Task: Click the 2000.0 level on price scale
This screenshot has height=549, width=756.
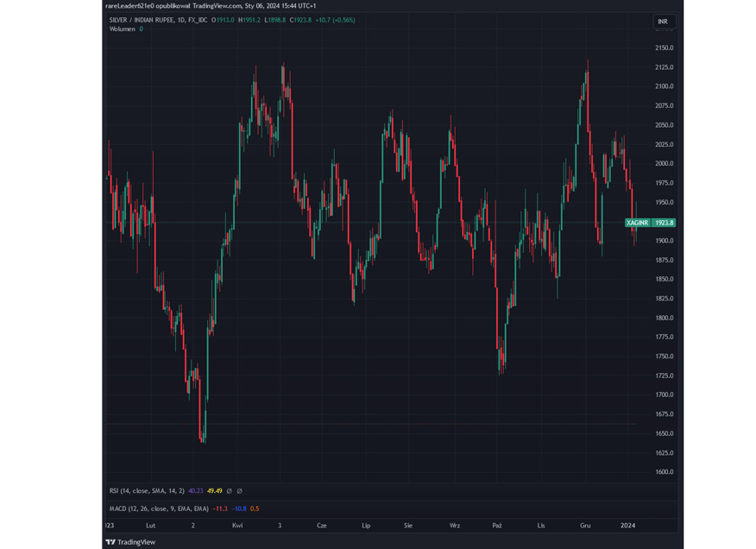Action: point(664,163)
